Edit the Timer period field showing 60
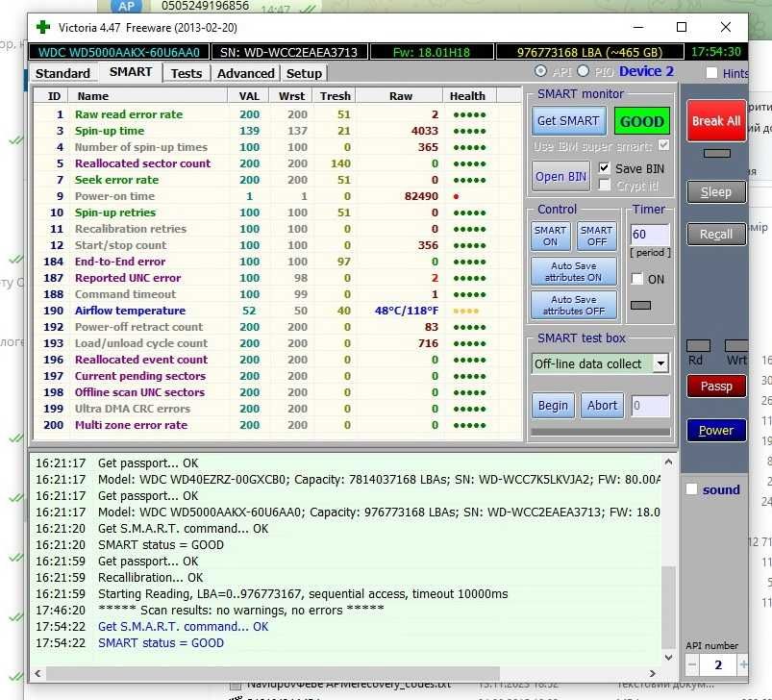Screen dimensions: 772x700 pyautogui.click(x=650, y=235)
